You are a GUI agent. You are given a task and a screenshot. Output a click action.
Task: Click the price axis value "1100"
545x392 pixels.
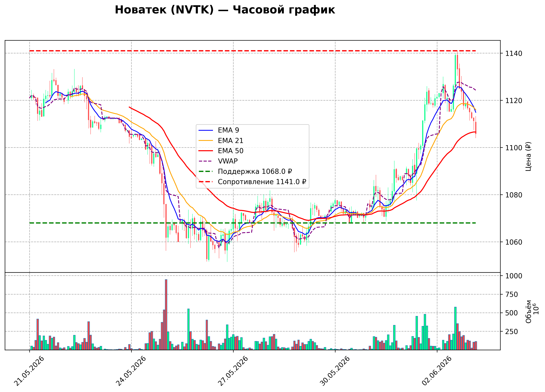tap(514, 148)
